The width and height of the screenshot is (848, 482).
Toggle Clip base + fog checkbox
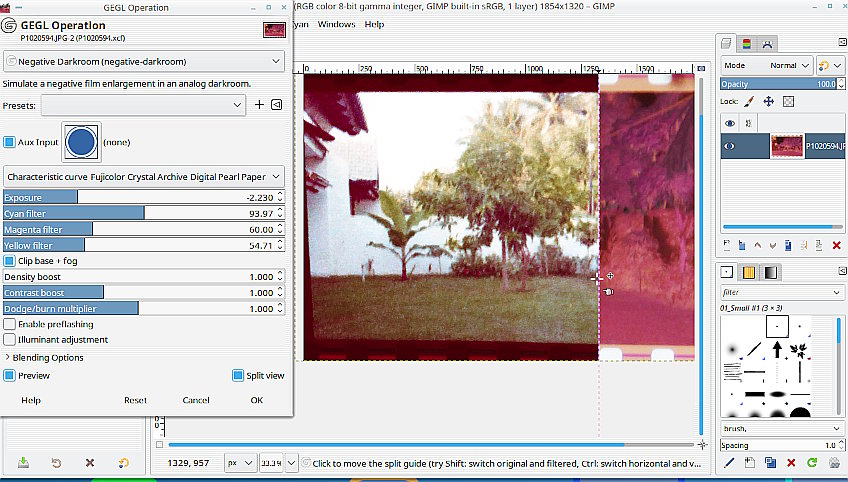(x=9, y=261)
